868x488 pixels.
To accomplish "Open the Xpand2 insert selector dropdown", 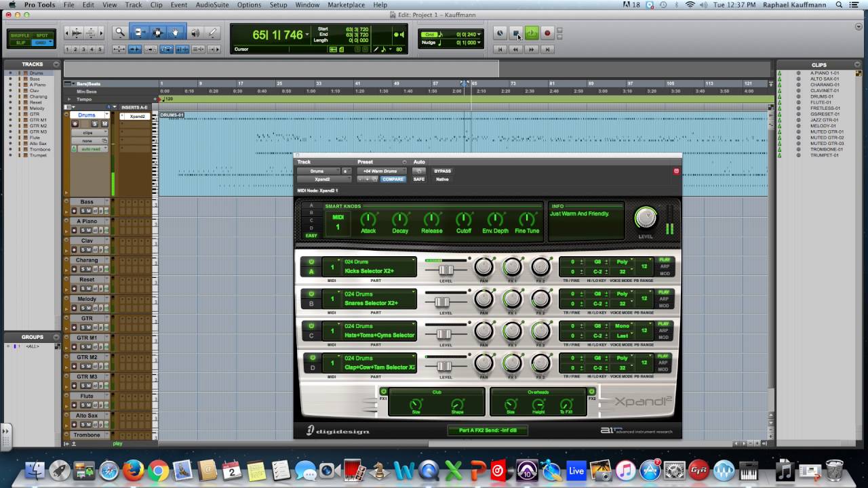I will [x=324, y=179].
